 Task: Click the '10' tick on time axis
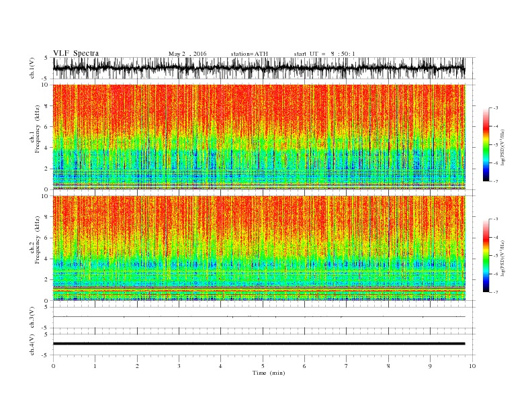pos(472,366)
